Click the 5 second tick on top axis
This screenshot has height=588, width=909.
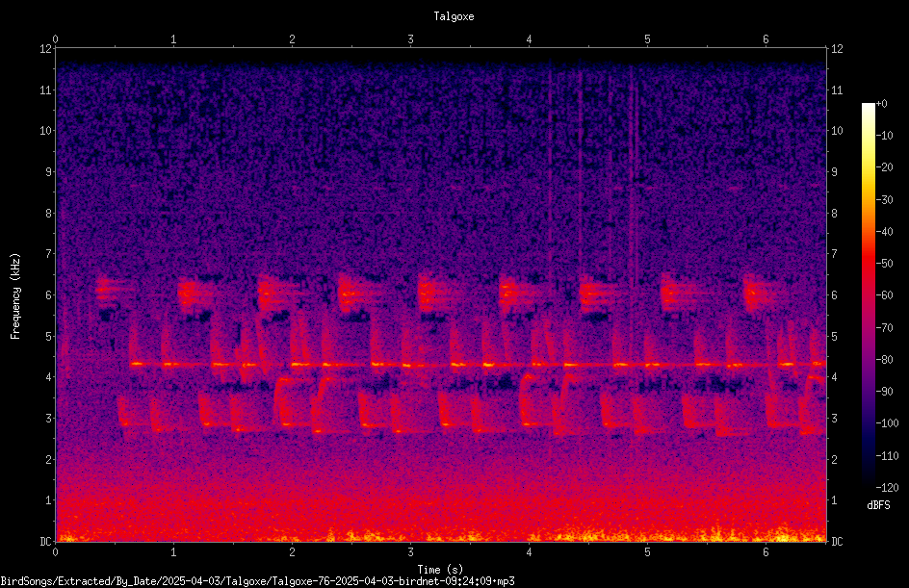[x=647, y=39]
